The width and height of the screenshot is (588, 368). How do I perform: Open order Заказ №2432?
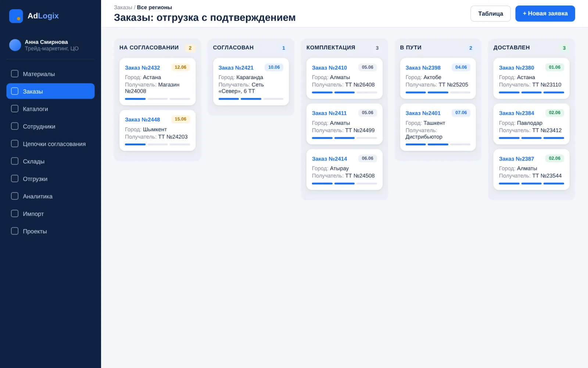(x=142, y=68)
